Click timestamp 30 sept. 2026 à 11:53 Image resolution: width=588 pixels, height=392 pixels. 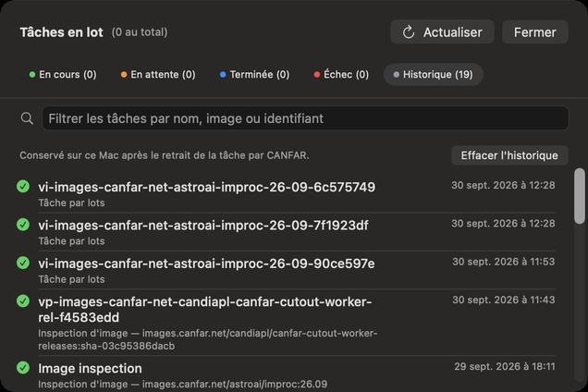tap(503, 262)
